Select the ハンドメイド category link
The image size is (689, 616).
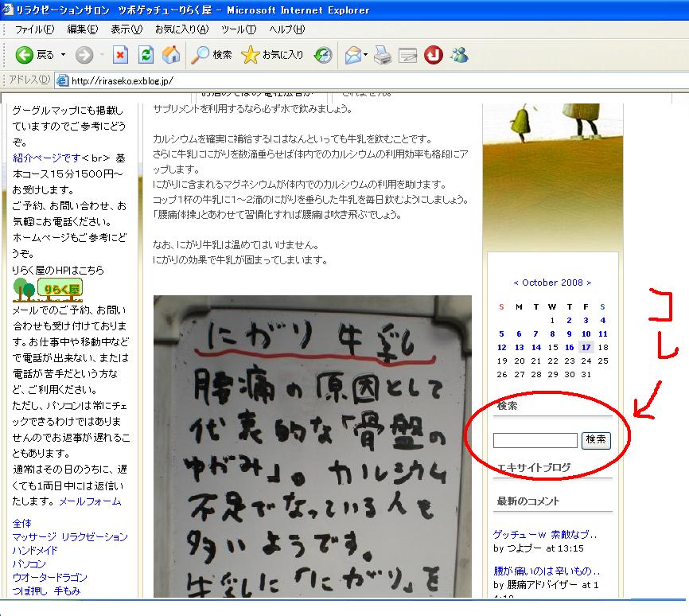[35, 550]
